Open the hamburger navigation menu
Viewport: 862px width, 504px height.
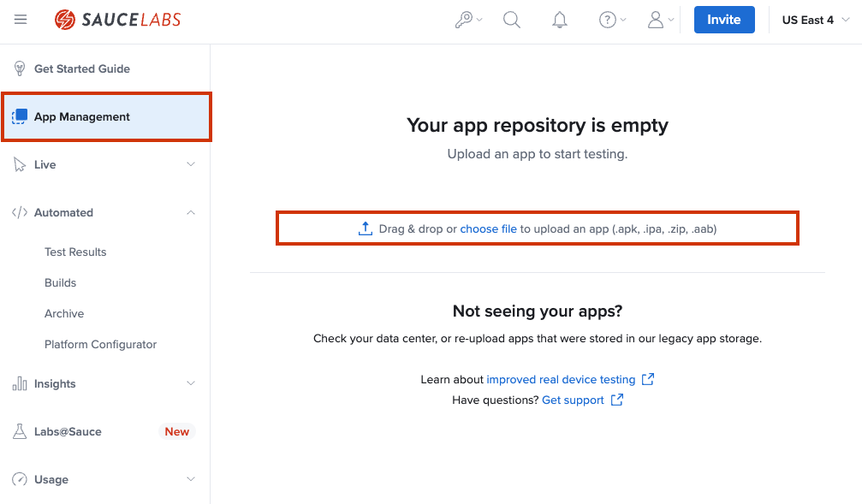point(21,20)
